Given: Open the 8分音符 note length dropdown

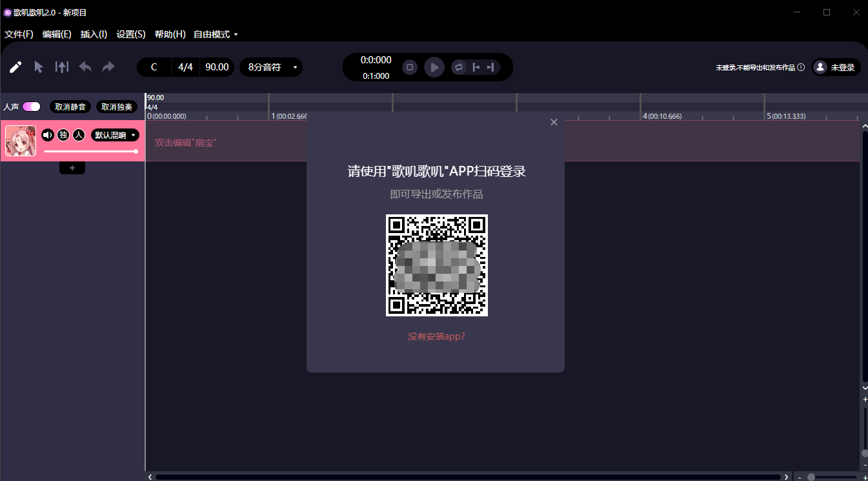Looking at the screenshot, I should [271, 67].
